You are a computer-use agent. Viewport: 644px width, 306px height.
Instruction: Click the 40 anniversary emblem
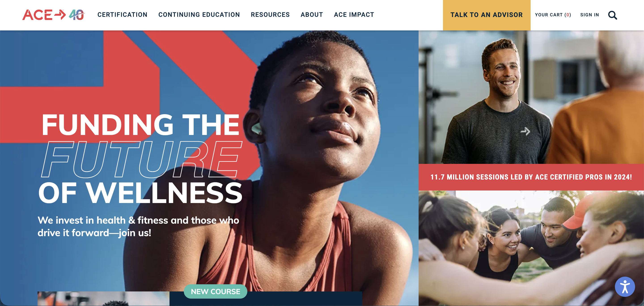(77, 15)
